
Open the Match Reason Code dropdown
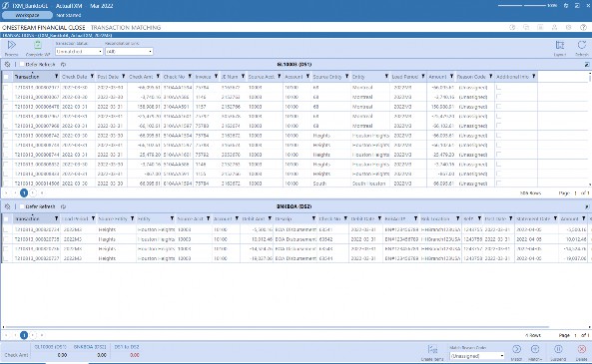pos(477,356)
